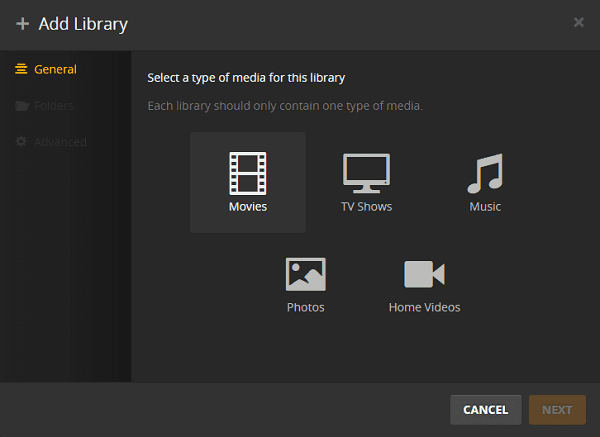
Task: Click the TV Shows label text
Action: click(367, 207)
